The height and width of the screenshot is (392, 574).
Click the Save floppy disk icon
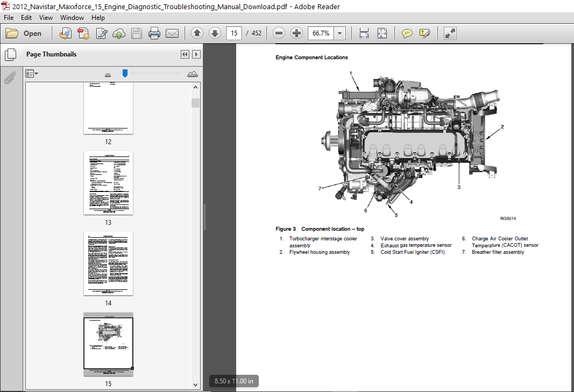(137, 33)
